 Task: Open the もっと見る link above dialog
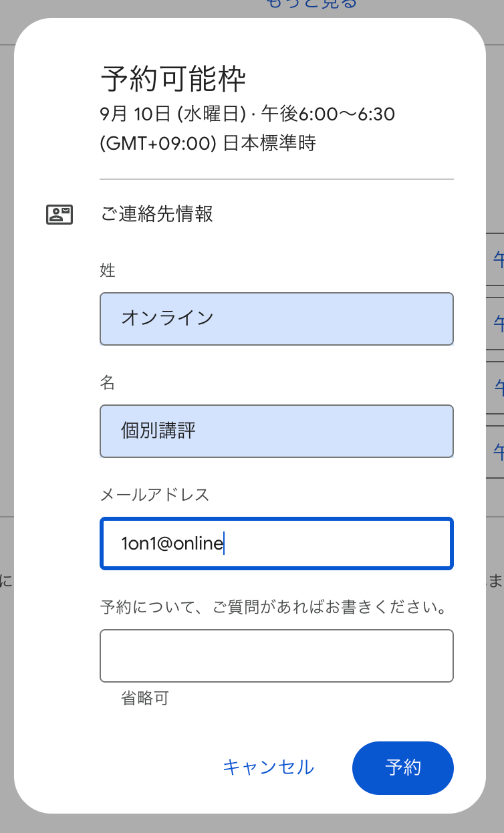tap(311, 4)
